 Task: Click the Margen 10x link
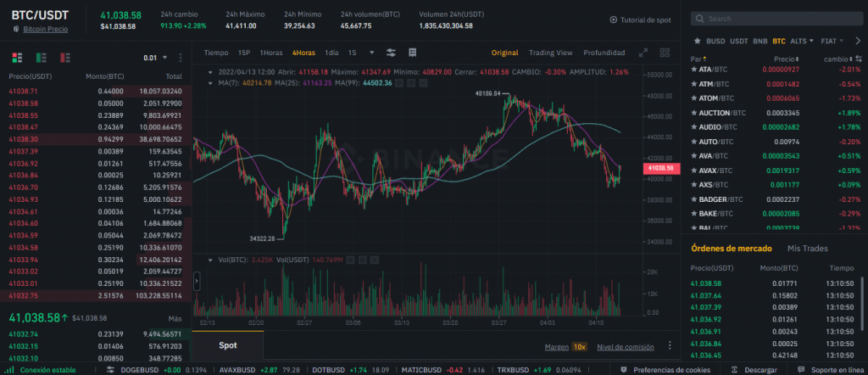(565, 347)
